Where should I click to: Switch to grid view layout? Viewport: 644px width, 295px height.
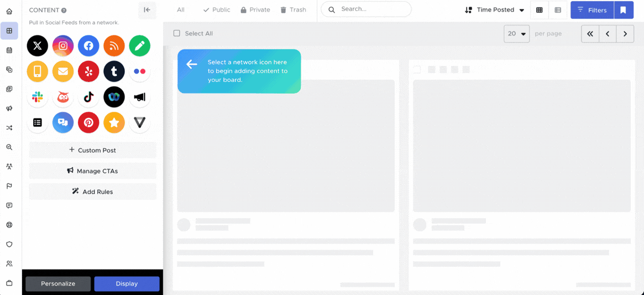540,10
